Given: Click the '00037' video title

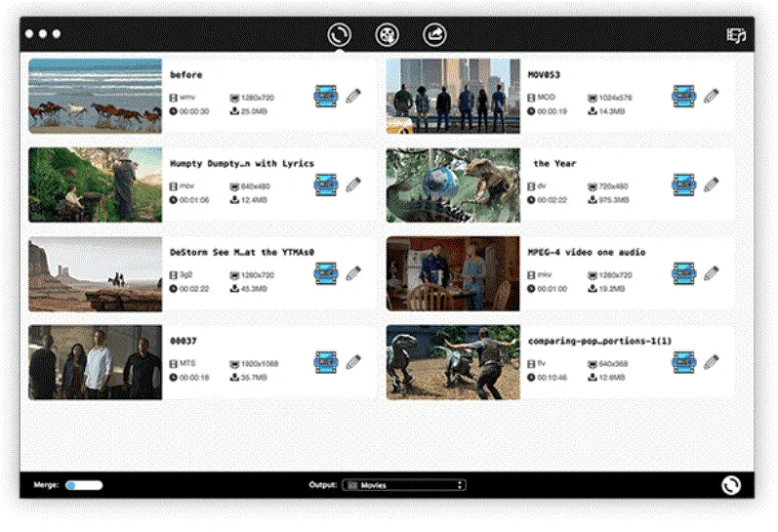Looking at the screenshot, I should point(184,341).
